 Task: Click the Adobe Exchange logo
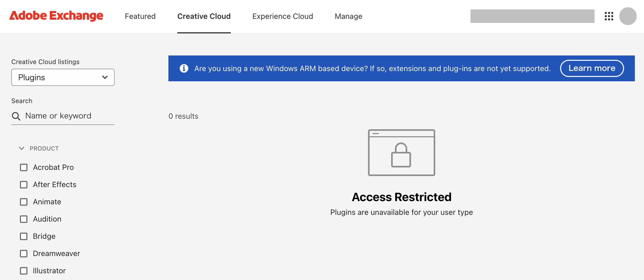click(x=56, y=16)
